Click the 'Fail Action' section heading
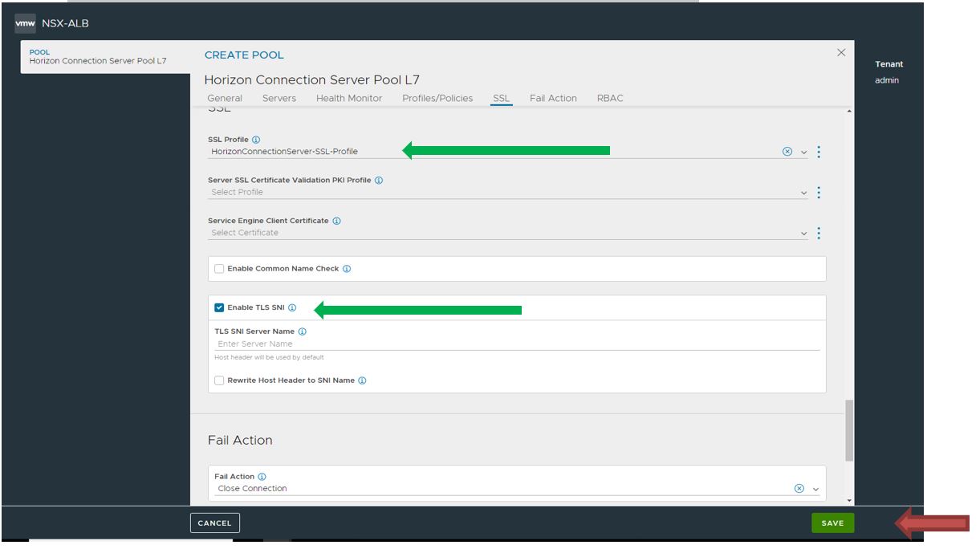Image resolution: width=980 pixels, height=549 pixels. click(x=240, y=440)
